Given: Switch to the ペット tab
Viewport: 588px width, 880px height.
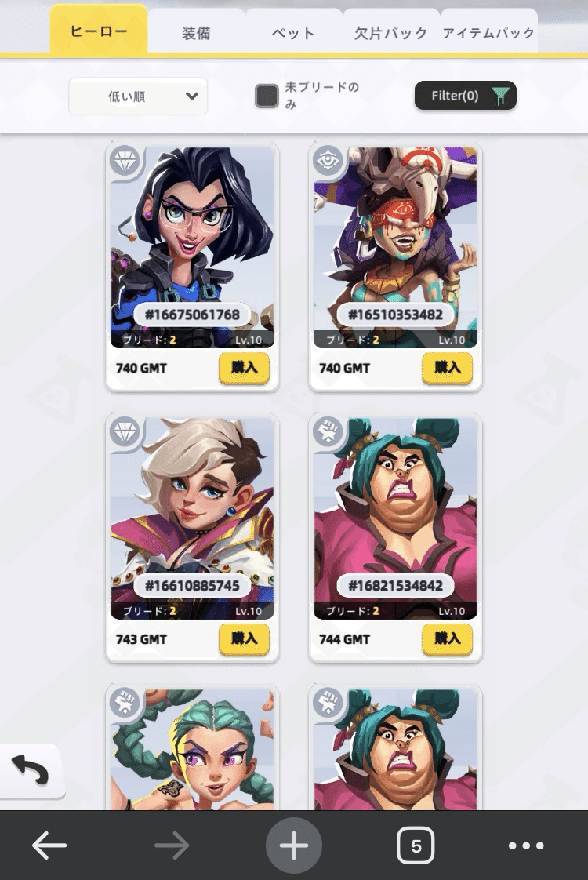Looking at the screenshot, I should tap(293, 33).
